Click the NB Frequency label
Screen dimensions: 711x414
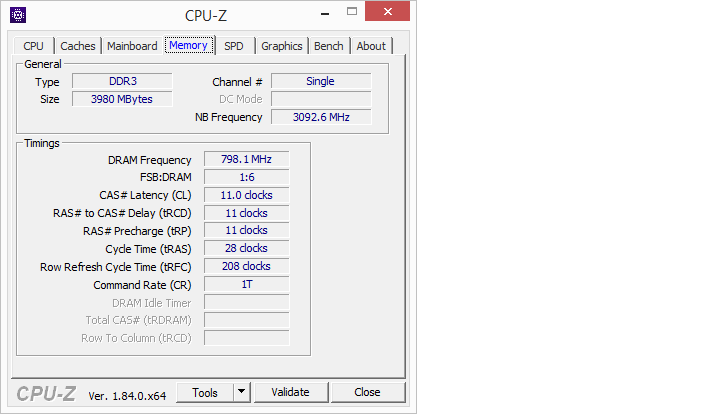(229, 117)
